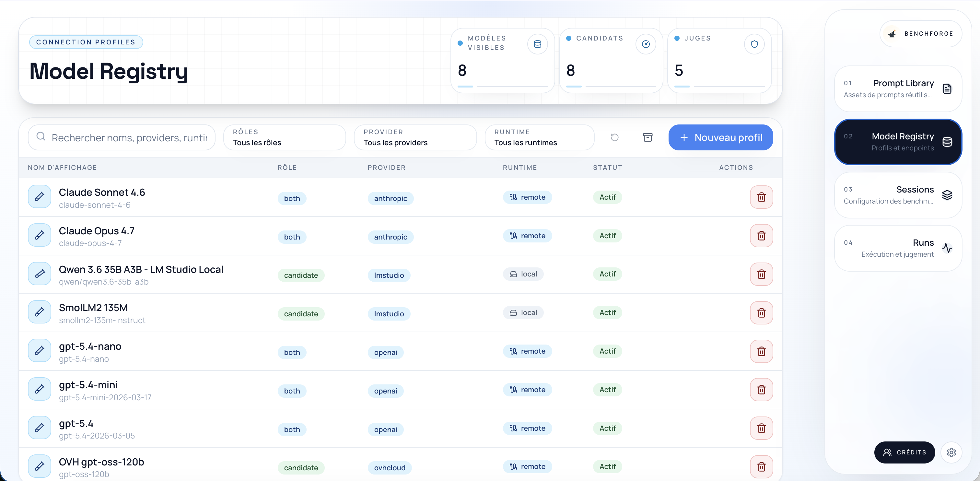Click the Connection Profiles label

click(x=86, y=42)
